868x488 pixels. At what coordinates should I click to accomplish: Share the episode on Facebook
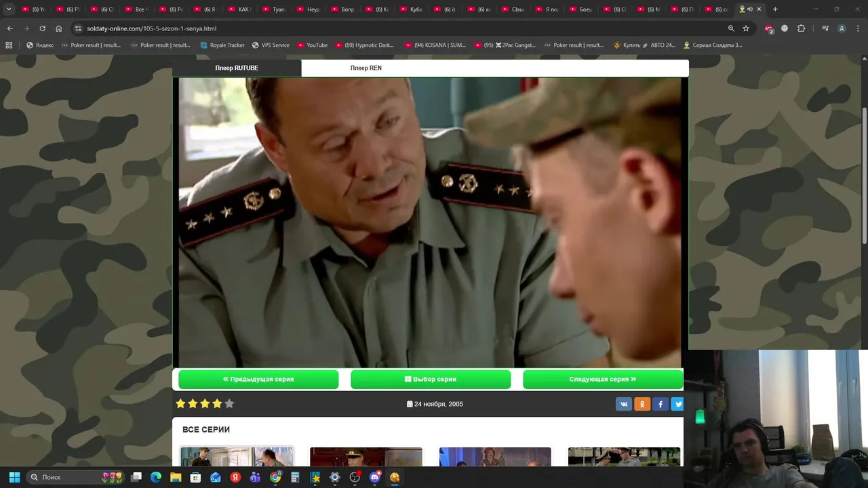[660, 404]
